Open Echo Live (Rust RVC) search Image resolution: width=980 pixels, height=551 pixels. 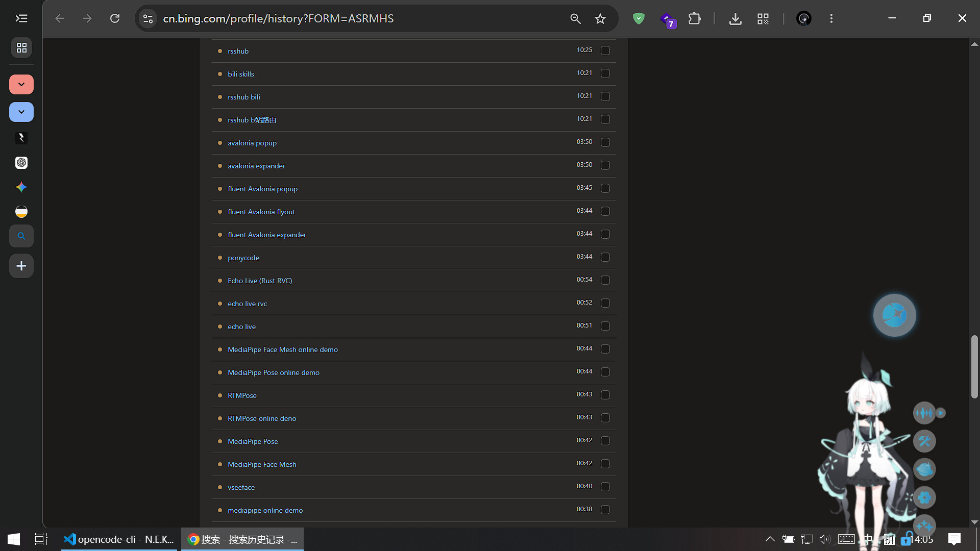click(x=260, y=281)
